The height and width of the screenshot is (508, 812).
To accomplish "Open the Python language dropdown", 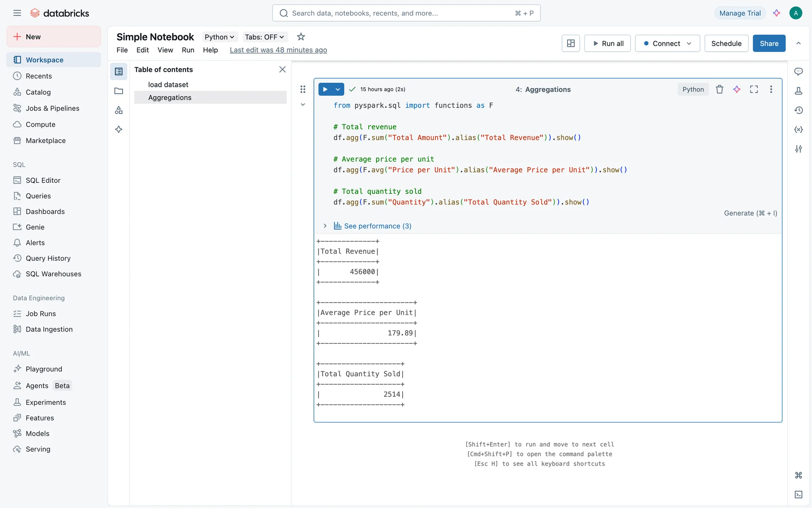I will click(x=219, y=37).
